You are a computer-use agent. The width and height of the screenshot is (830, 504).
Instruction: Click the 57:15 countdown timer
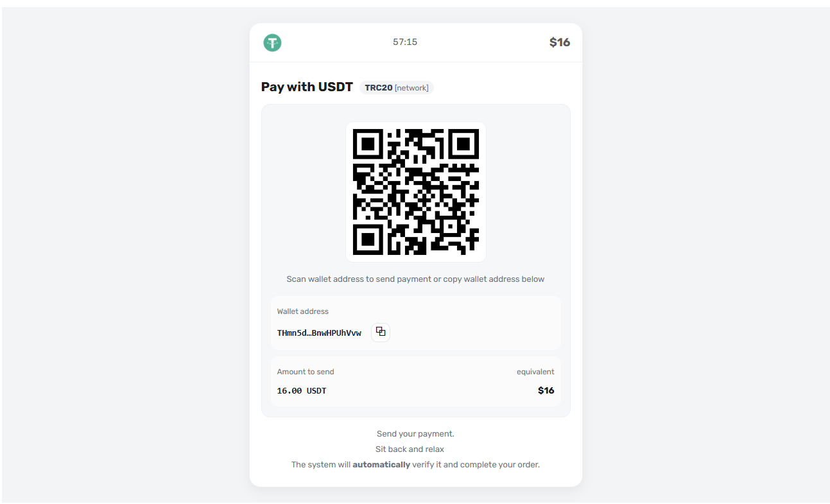click(x=405, y=42)
